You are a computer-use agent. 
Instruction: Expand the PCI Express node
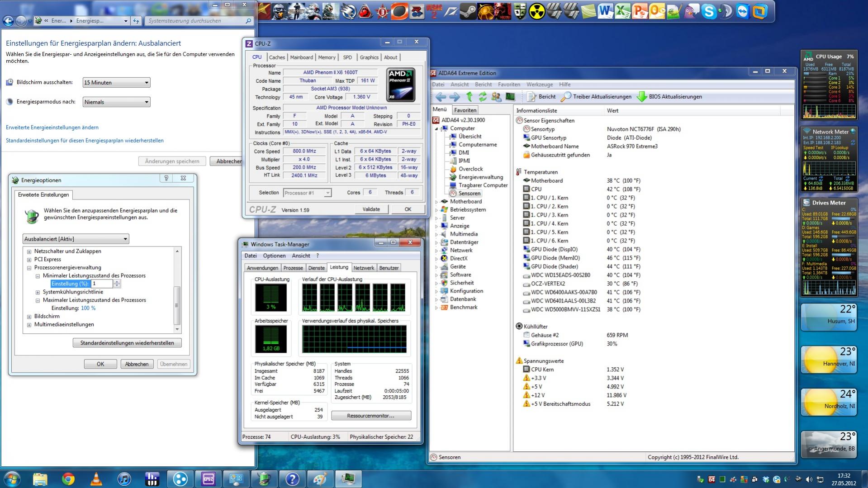point(29,260)
